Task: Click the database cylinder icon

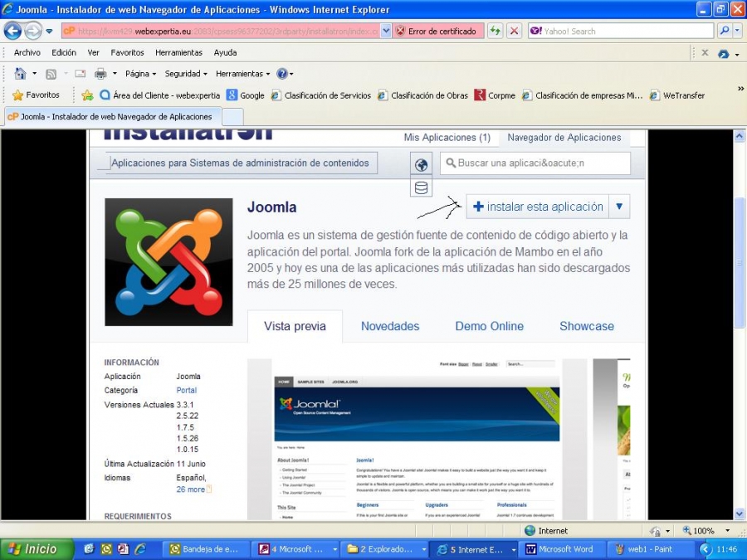Action: 421,187
